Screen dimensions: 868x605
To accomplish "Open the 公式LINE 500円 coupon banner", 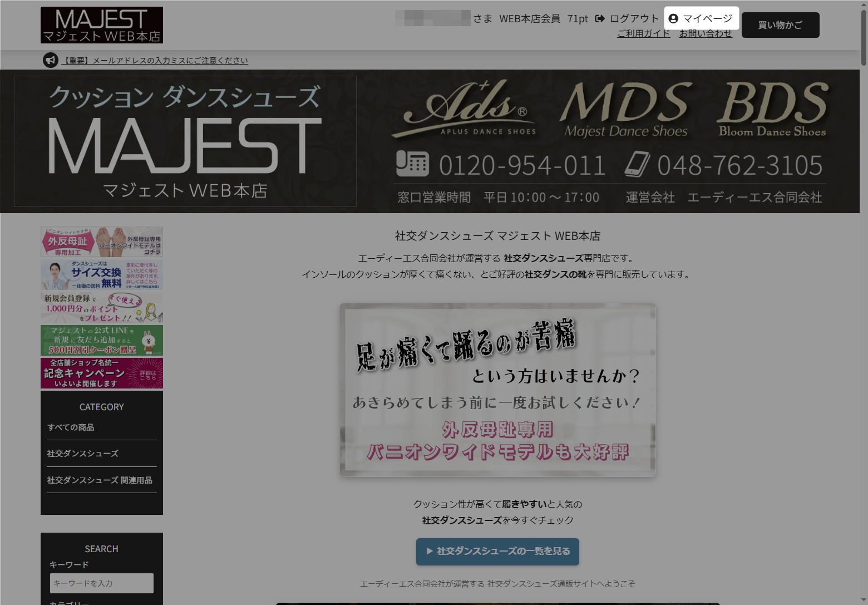I will (x=102, y=340).
